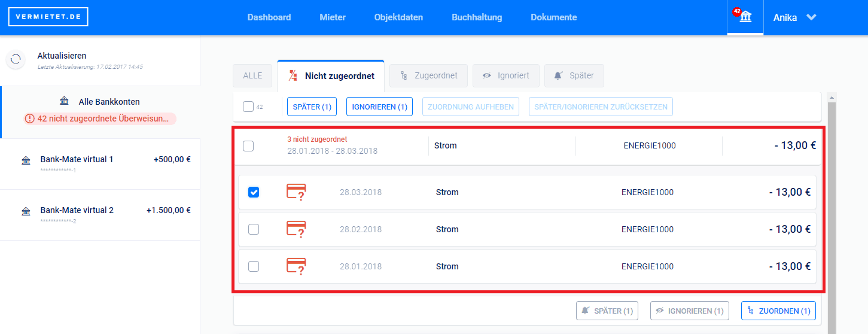Viewport: 868px width, 334px height.
Task: Click the top IGNORIEREN (1) button
Action: coord(379,107)
